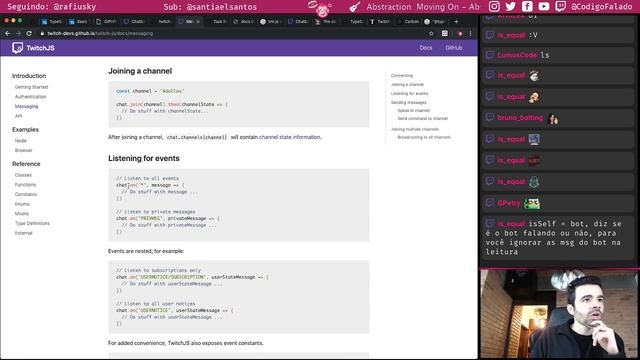Open the Browser example in sidebar

(24, 150)
